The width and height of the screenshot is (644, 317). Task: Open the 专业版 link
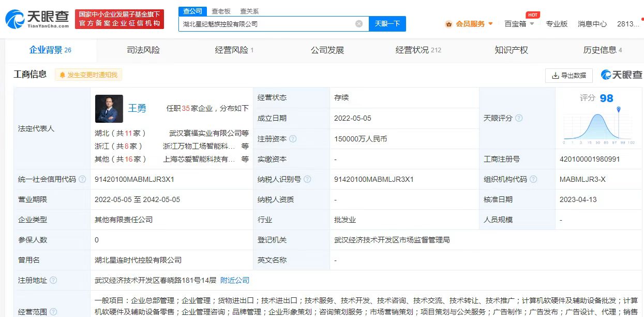(x=557, y=24)
